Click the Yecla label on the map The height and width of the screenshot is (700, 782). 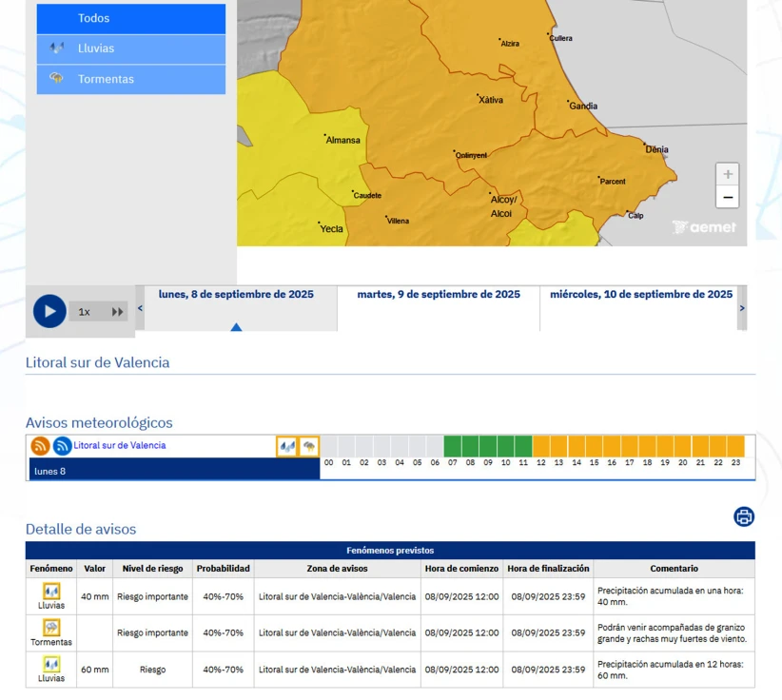click(331, 229)
